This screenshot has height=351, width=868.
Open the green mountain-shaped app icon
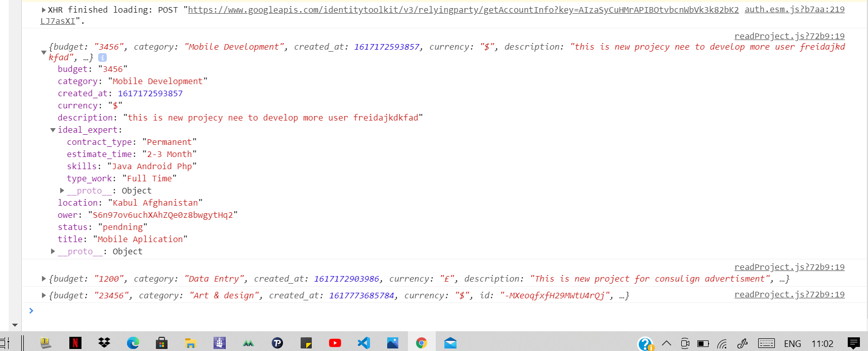click(248, 343)
